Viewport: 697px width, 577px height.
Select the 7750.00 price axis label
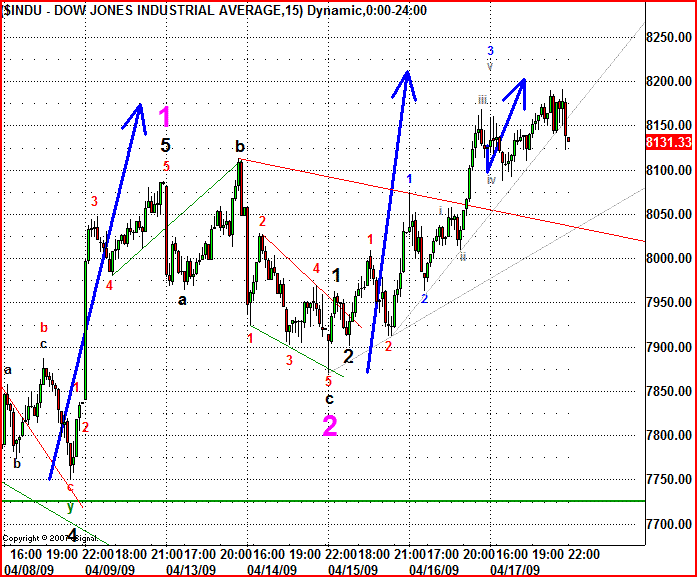click(x=667, y=480)
